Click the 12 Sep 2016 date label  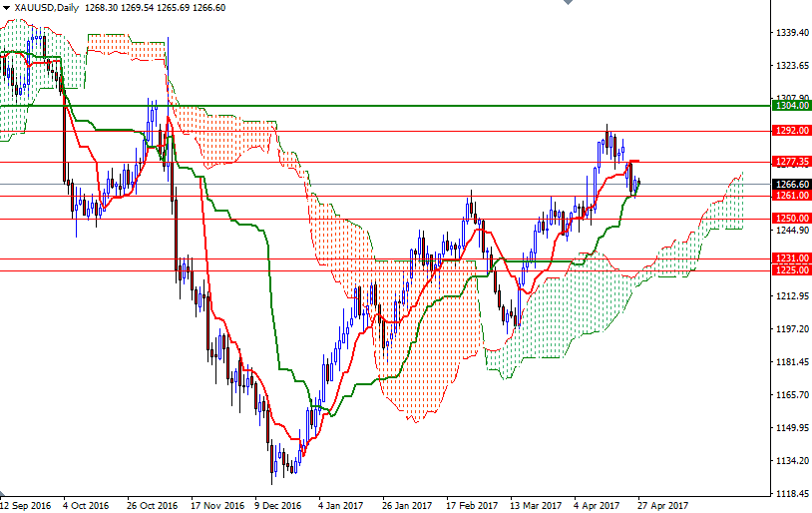coord(26,506)
